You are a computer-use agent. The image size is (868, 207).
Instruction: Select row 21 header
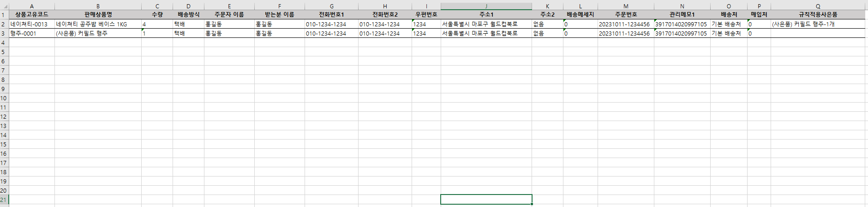pyautogui.click(x=4, y=200)
